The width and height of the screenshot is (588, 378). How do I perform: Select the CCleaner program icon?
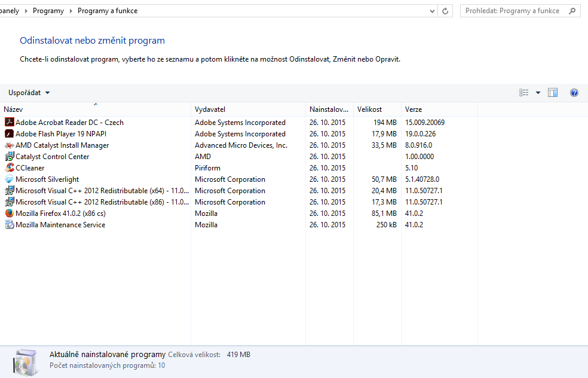tap(9, 168)
